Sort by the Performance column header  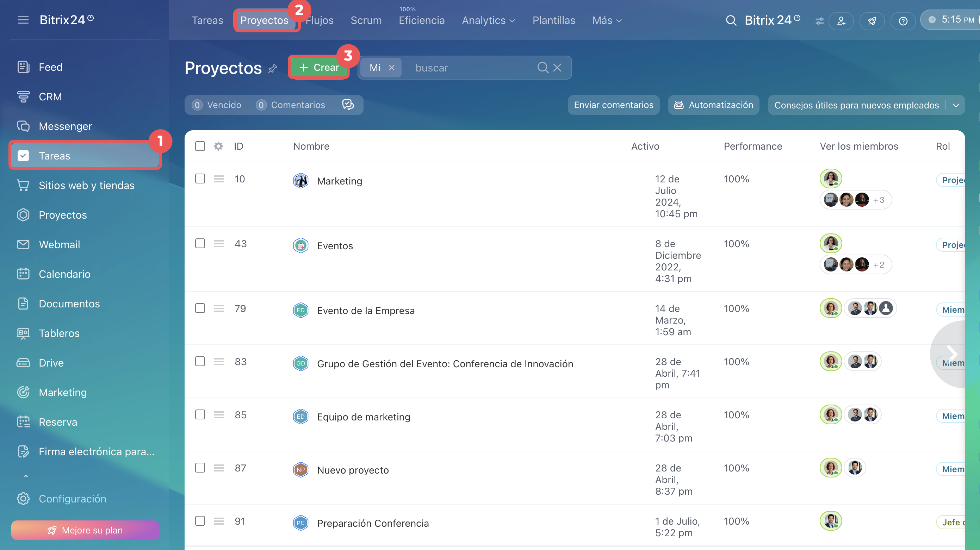(752, 146)
